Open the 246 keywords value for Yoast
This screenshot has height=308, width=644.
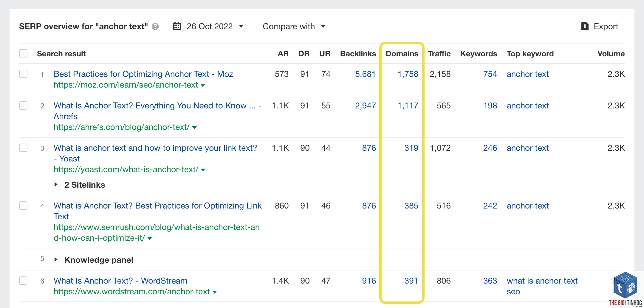point(490,148)
